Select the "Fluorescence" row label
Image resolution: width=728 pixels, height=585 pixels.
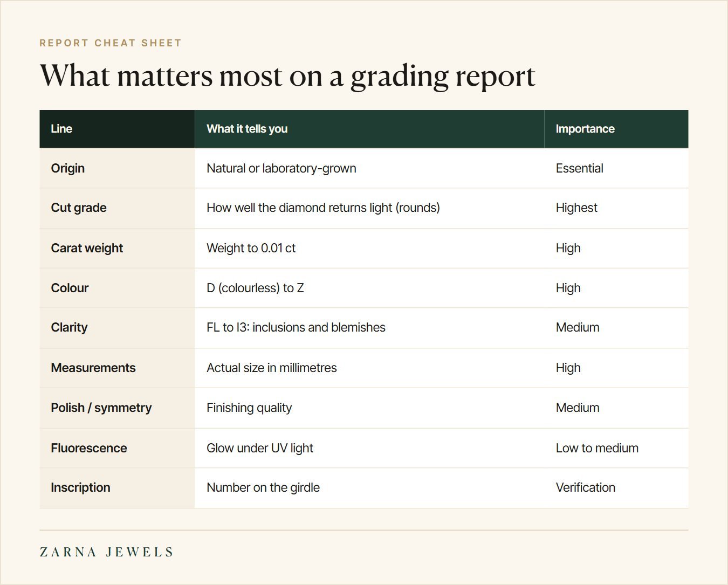[x=89, y=448]
